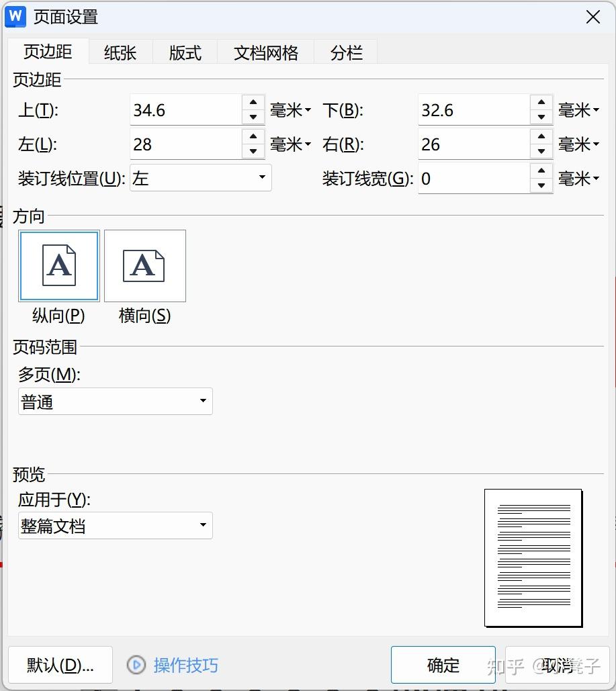Click the 确定 button to confirm

pos(443,665)
